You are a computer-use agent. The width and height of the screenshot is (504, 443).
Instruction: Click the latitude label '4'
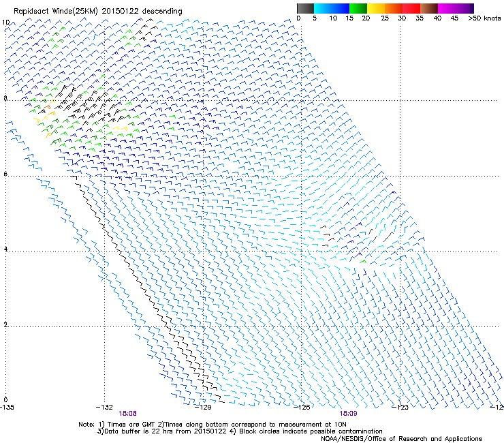5,249
